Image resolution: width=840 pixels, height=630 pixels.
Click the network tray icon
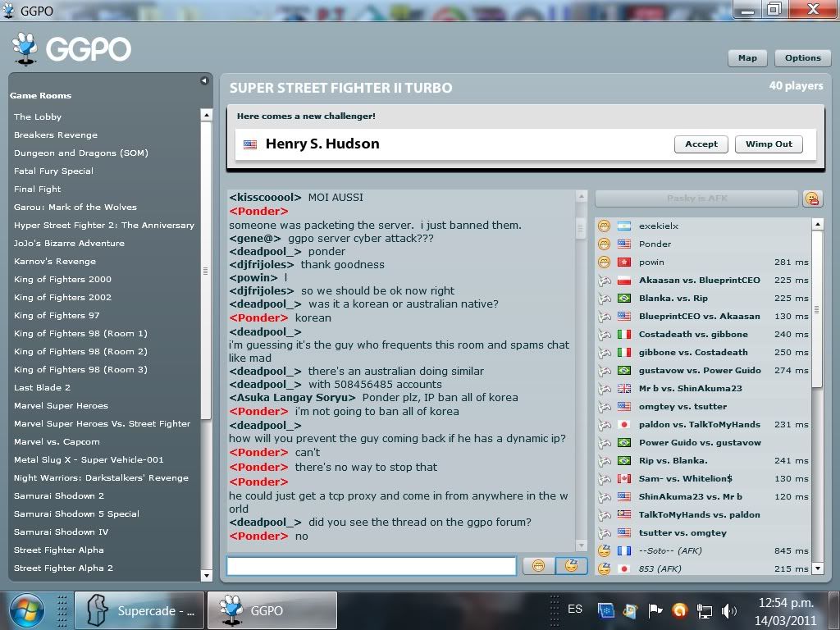click(704, 610)
